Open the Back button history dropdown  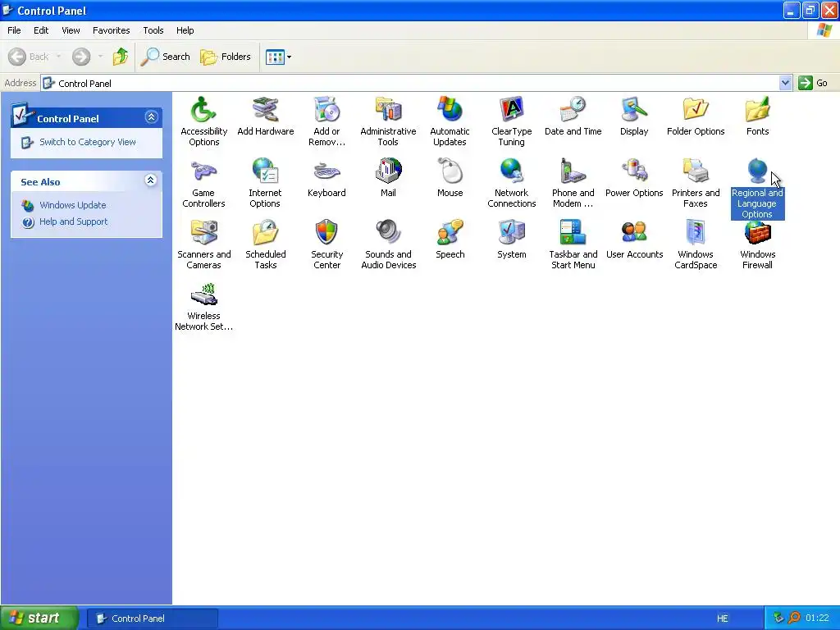pos(58,57)
